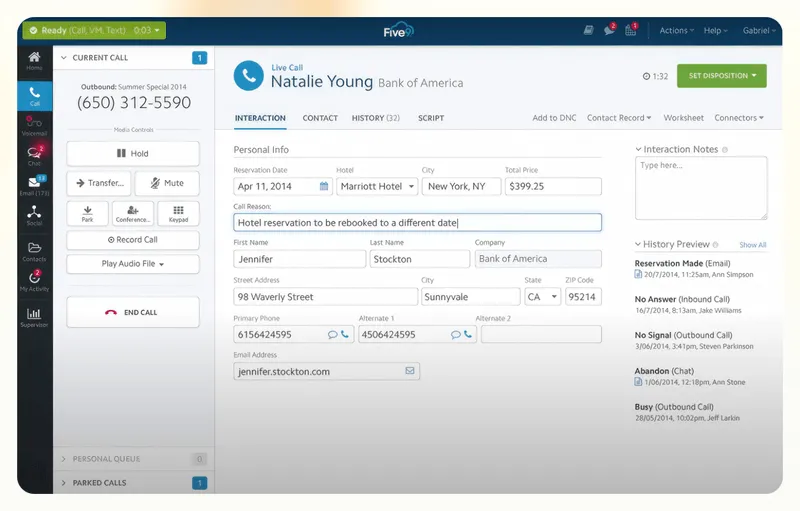This screenshot has width=800, height=511.
Task: Click the address book icon in top bar
Action: click(x=588, y=31)
